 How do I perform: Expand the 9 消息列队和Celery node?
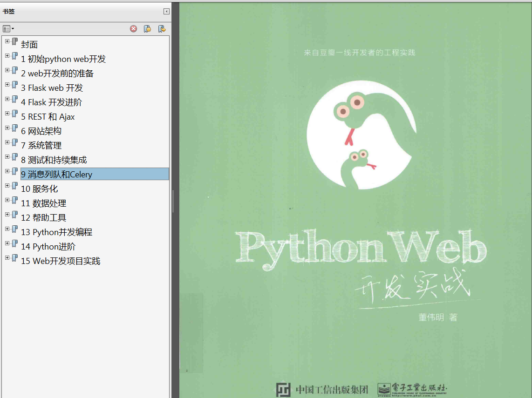click(x=7, y=171)
